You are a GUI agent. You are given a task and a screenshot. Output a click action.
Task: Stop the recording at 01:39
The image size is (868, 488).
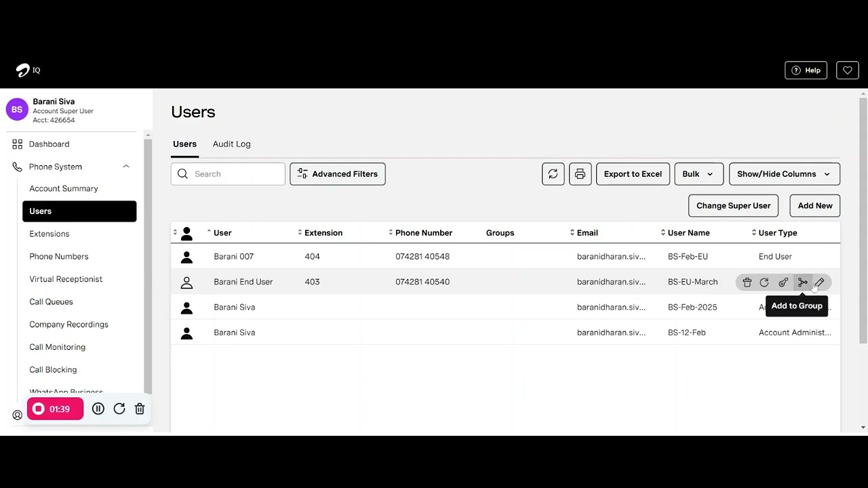point(55,409)
